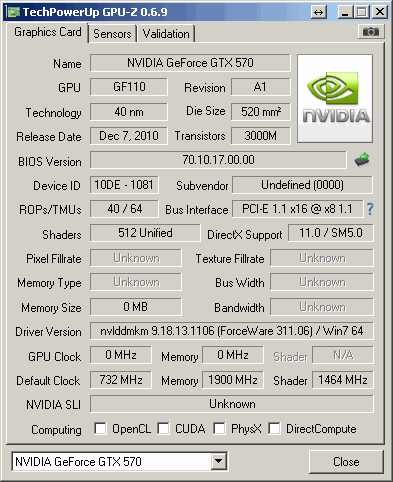Viewport: 393px width, 482px height.
Task: Click the GPU-Z title bar app icon
Action: [x=13, y=12]
